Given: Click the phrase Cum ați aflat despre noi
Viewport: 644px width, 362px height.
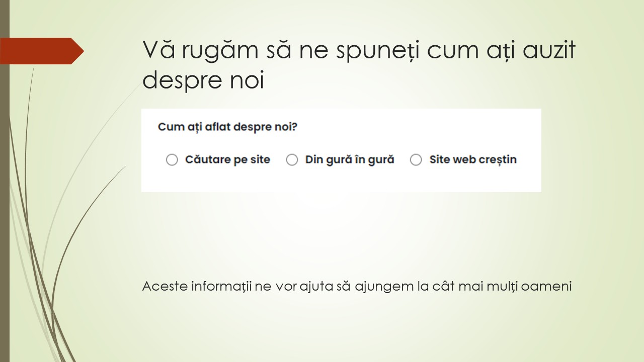Looking at the screenshot, I should [226, 127].
